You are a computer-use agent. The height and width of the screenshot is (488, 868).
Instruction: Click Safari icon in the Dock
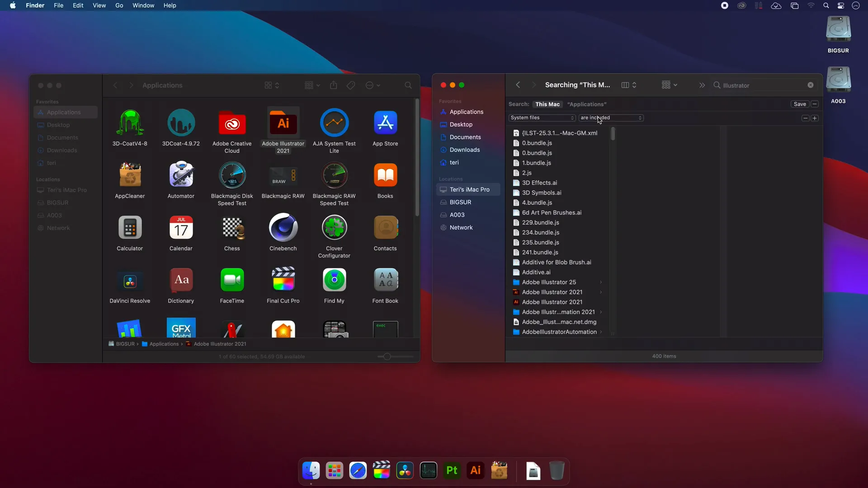358,470
